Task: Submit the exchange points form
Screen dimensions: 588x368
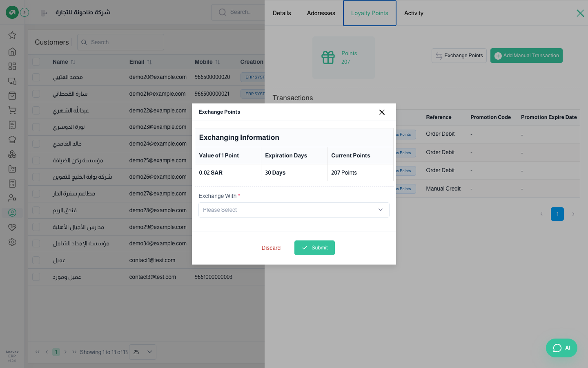Action: point(314,248)
